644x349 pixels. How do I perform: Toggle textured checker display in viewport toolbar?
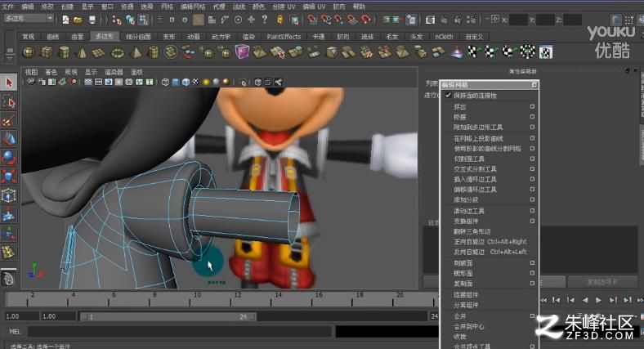[x=196, y=82]
